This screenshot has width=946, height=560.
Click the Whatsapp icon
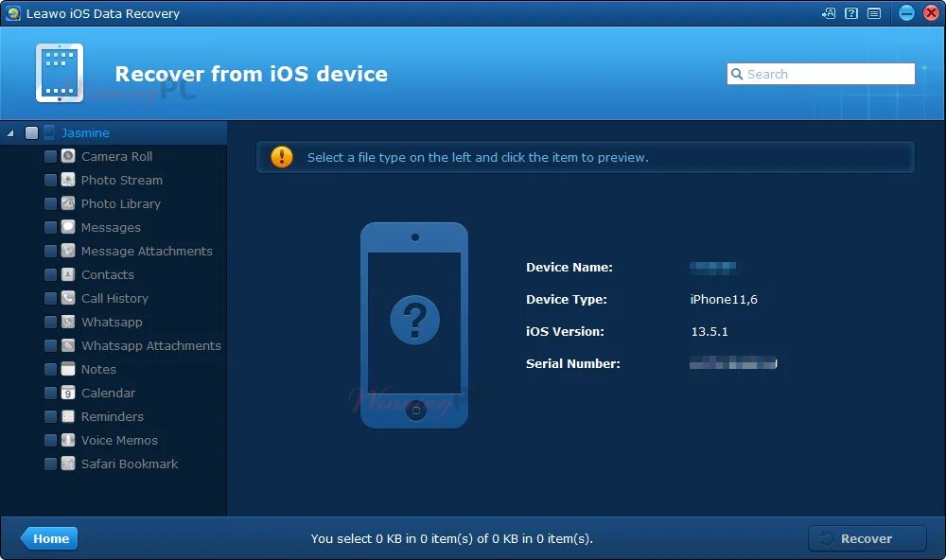68,322
